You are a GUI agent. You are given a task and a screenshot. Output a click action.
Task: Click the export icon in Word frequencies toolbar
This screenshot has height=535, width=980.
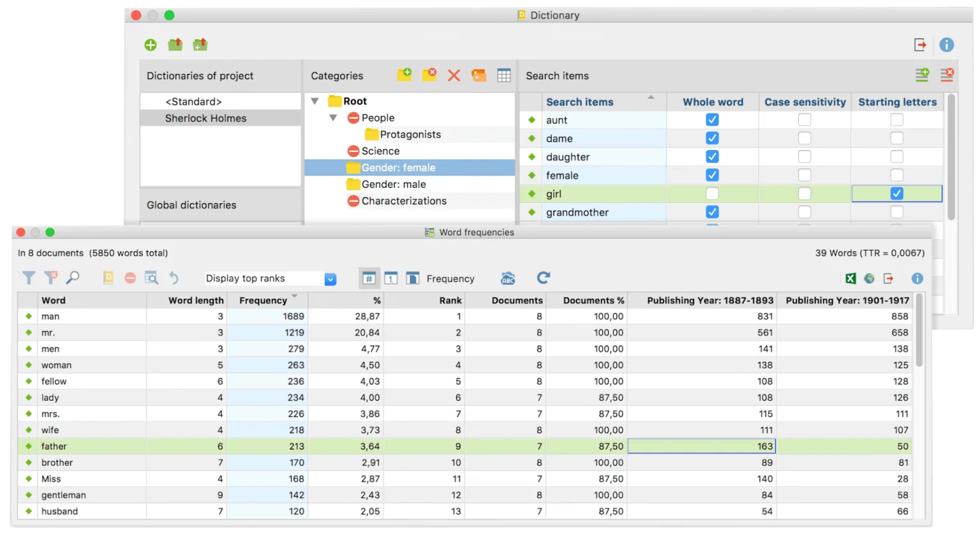tap(888, 278)
